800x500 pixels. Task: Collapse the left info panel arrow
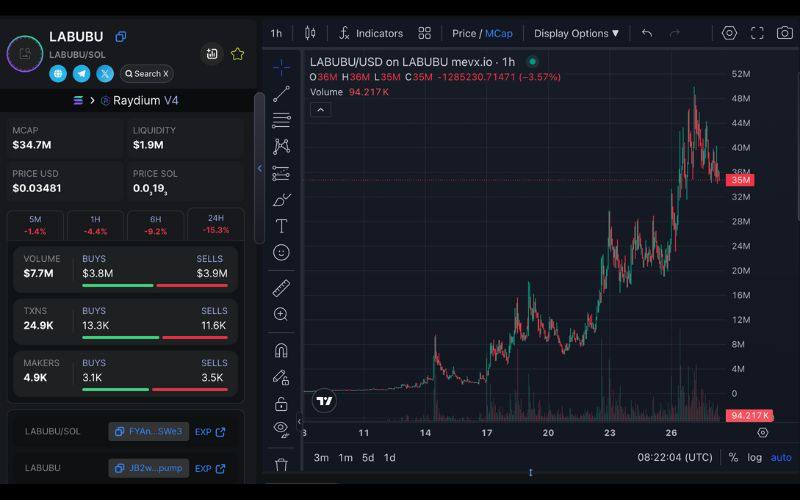(x=259, y=168)
